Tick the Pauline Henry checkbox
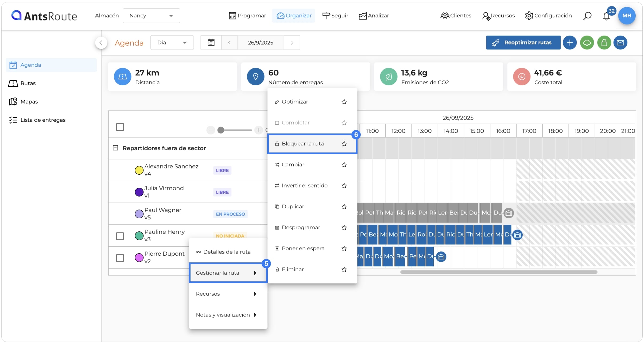Image resolution: width=644 pixels, height=344 pixels. click(120, 236)
